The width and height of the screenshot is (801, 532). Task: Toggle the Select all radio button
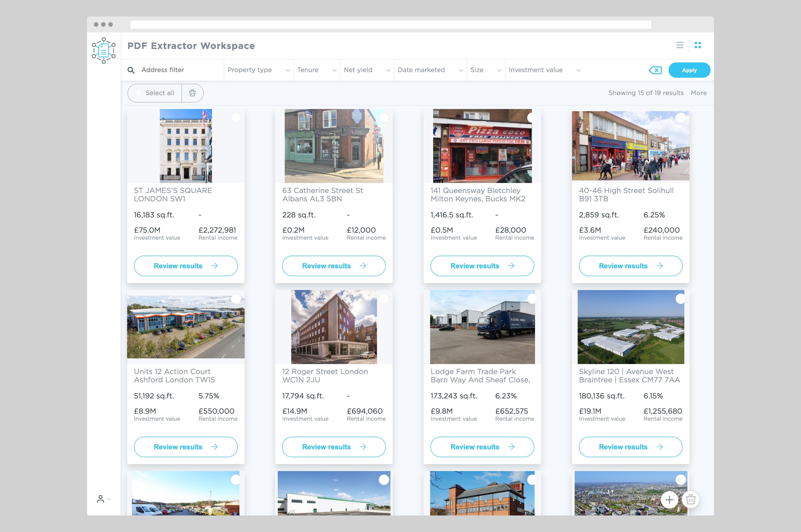click(x=138, y=93)
